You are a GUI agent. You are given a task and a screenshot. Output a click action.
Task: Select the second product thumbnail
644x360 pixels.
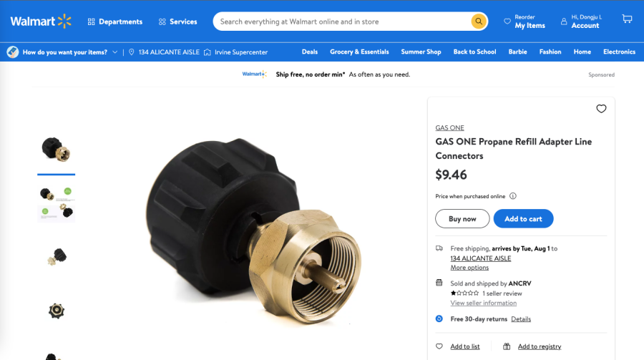coord(57,203)
